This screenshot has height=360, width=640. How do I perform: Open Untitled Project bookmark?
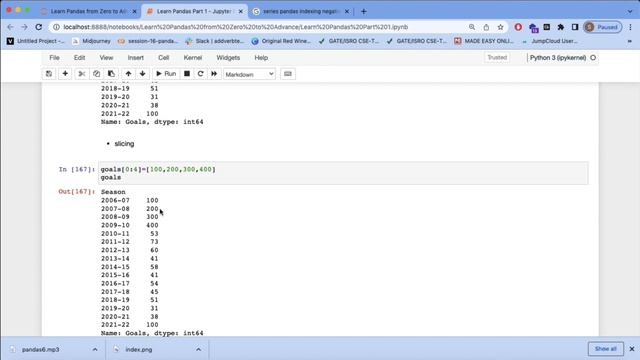36,41
